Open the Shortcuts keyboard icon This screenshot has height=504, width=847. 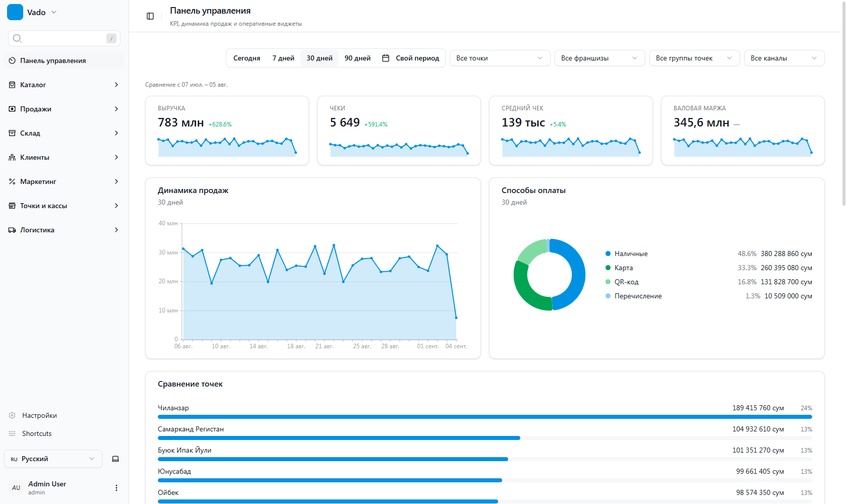click(x=12, y=433)
